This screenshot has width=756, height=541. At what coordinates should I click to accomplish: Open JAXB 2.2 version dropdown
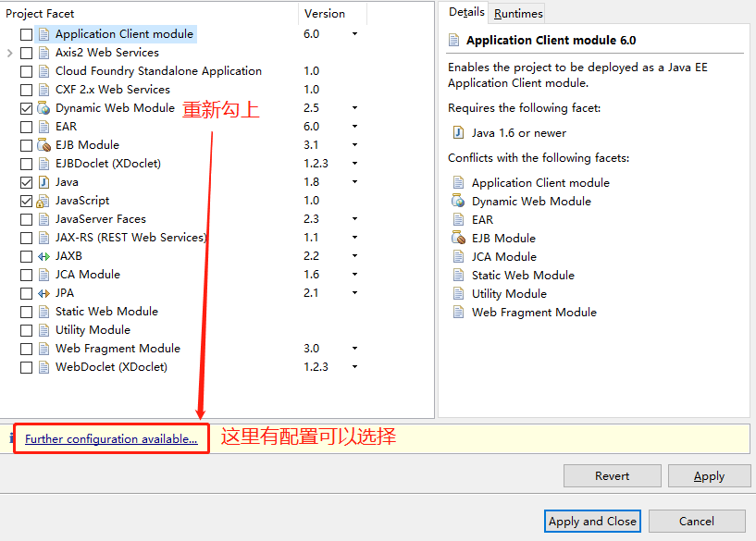tap(354, 256)
